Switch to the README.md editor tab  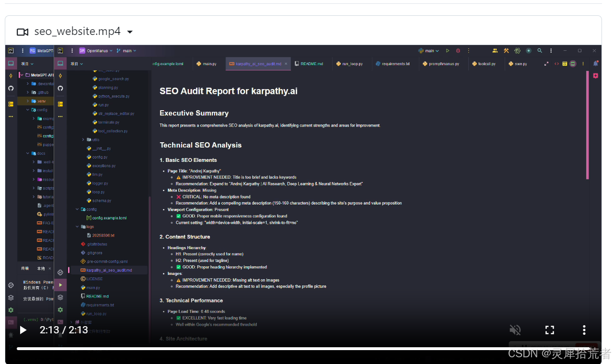click(309, 64)
